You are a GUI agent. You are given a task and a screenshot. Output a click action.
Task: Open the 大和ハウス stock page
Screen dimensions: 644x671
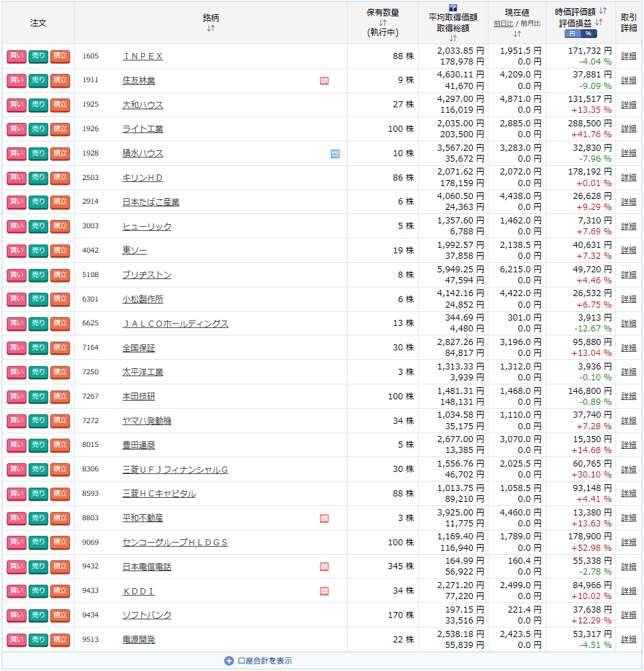click(143, 105)
